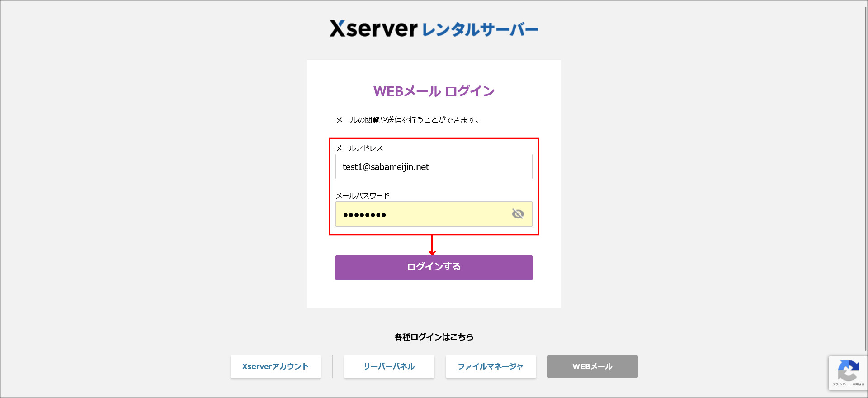Click the WEBメール ログイン heading

click(x=434, y=91)
